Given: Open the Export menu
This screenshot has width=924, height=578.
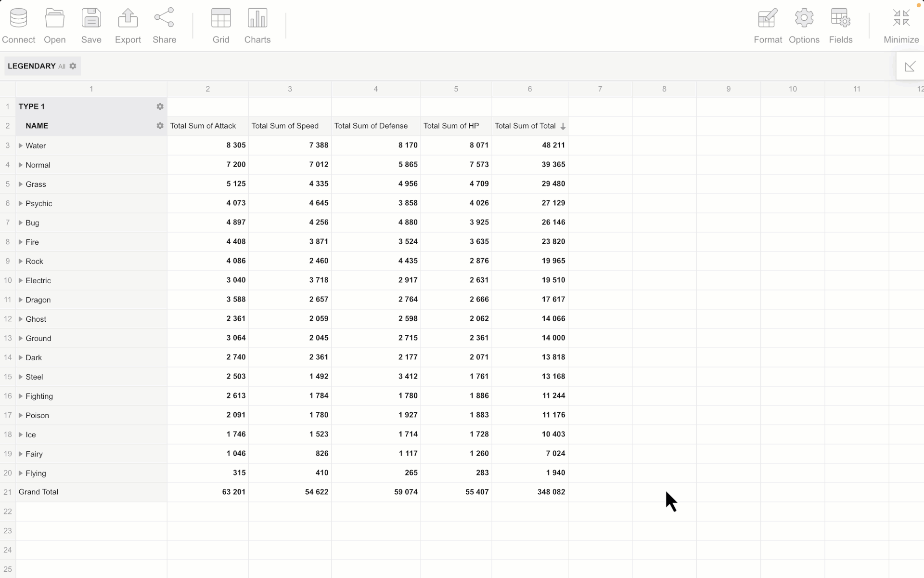Looking at the screenshot, I should click(128, 26).
